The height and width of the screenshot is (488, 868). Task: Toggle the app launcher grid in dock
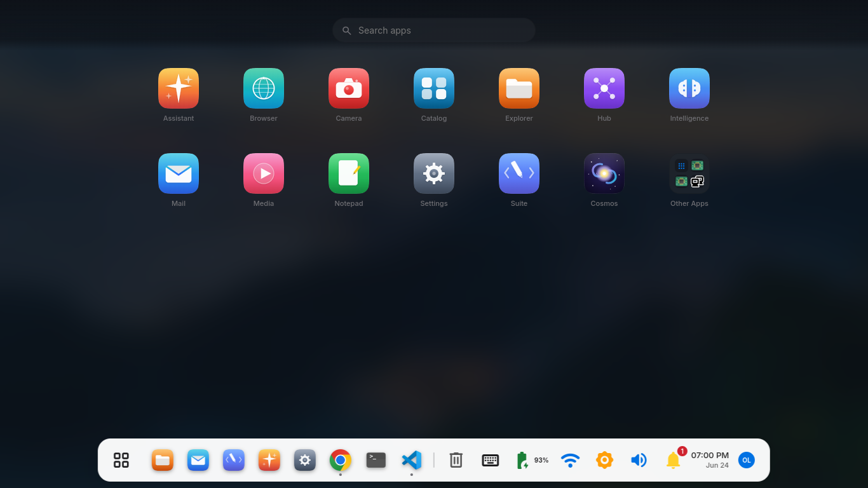point(121,460)
